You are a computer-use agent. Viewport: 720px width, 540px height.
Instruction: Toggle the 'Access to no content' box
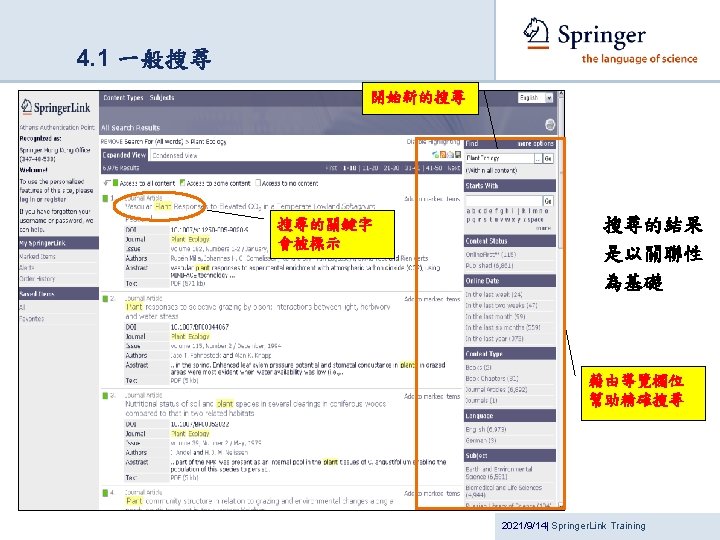258,183
